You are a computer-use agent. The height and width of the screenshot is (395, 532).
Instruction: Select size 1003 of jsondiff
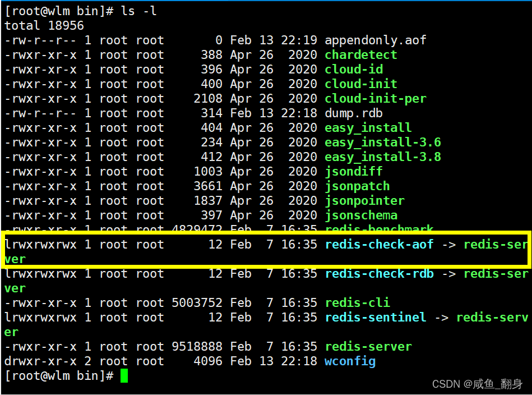pos(207,172)
